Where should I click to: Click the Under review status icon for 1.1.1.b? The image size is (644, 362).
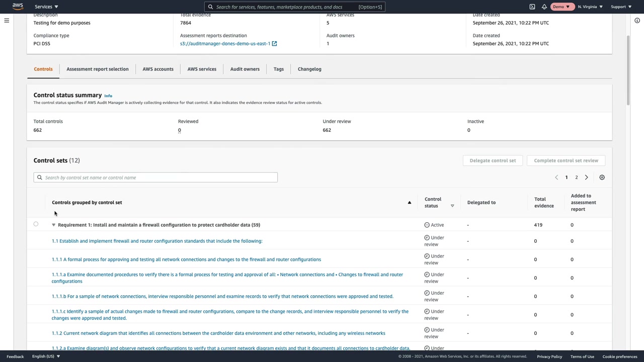[427, 293]
